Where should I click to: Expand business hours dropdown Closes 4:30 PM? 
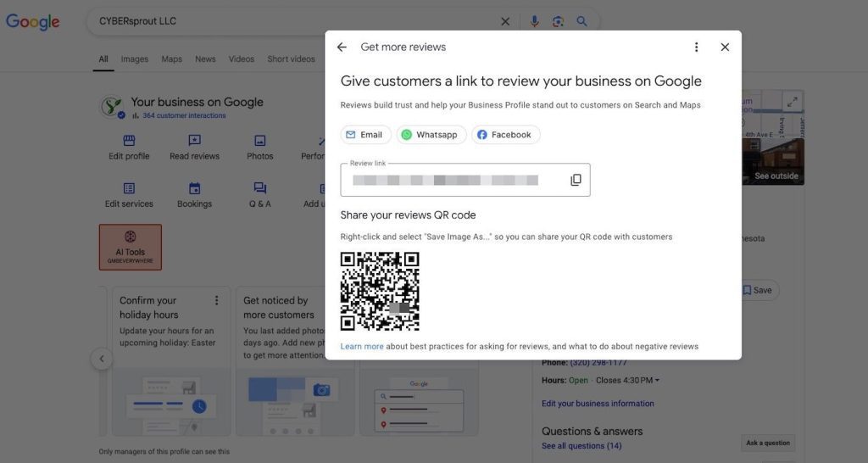(628, 381)
